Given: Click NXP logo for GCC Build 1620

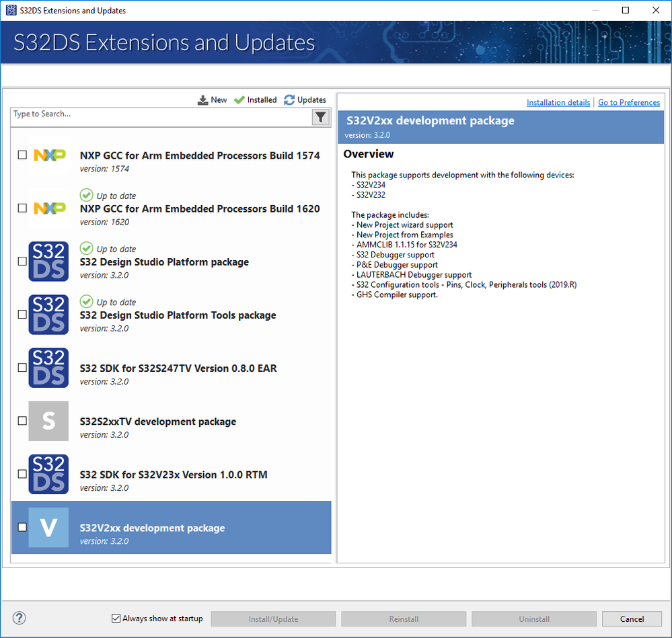Looking at the screenshot, I should pos(49,208).
